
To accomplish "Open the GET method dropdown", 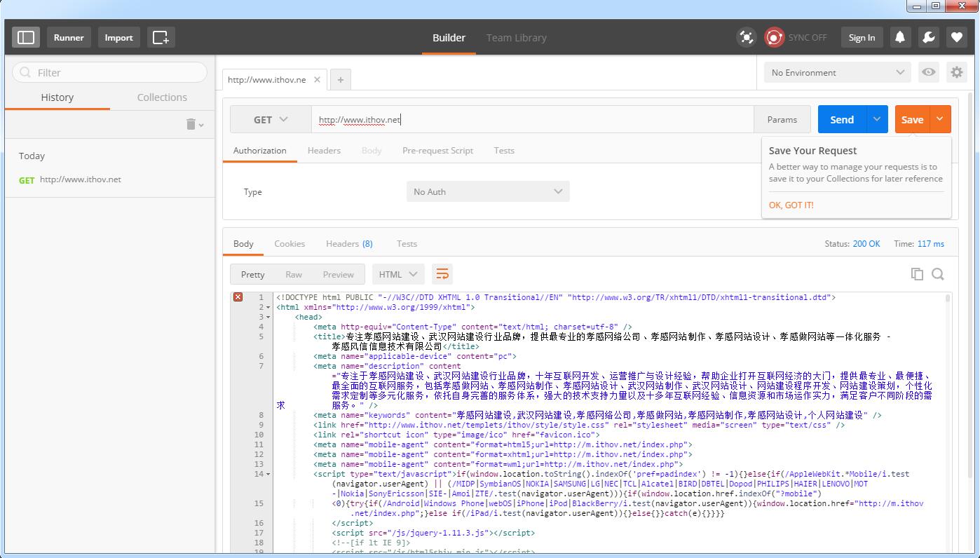I will pyautogui.click(x=271, y=119).
